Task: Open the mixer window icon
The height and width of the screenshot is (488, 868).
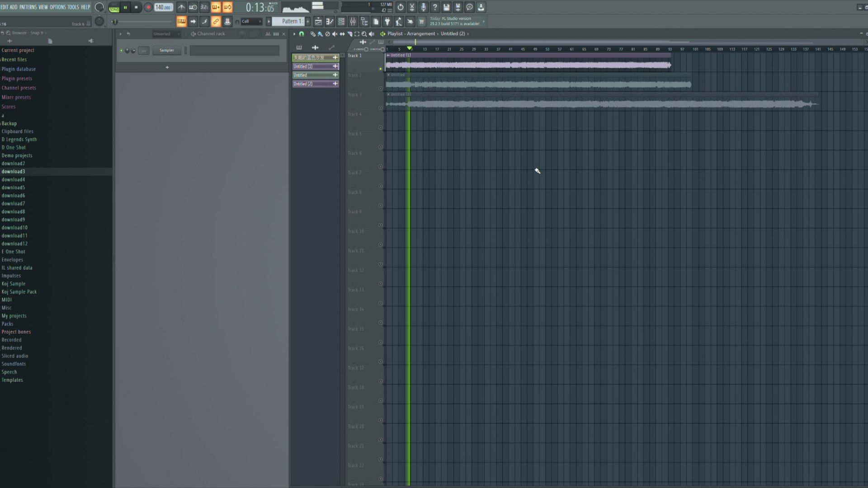Action: [x=353, y=22]
